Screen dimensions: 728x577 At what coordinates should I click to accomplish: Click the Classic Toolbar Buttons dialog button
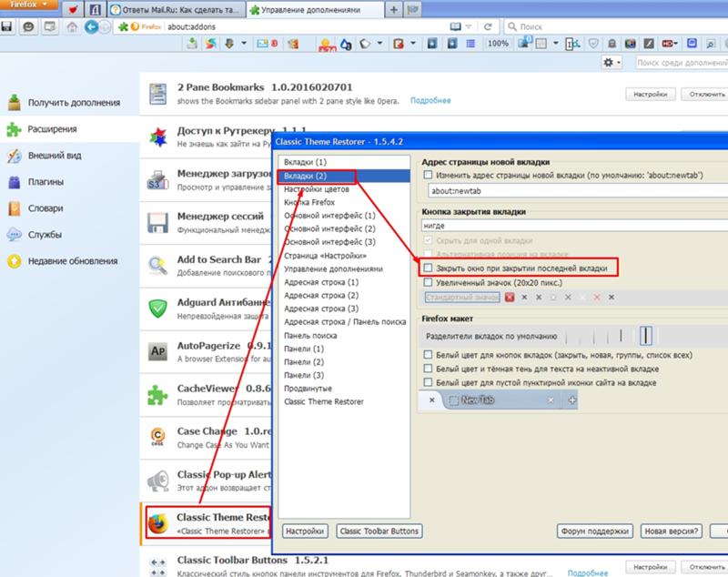coord(379,531)
